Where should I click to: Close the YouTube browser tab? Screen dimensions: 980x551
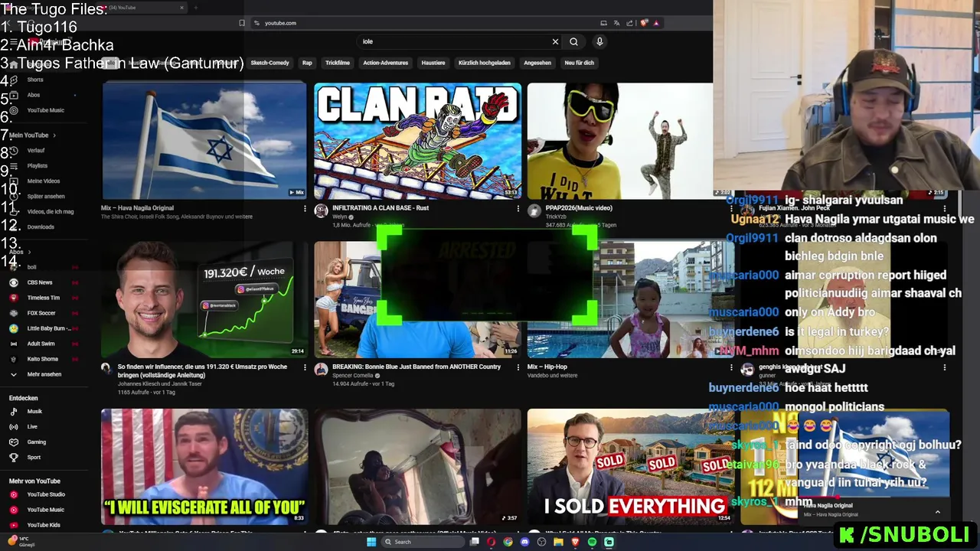tap(181, 8)
